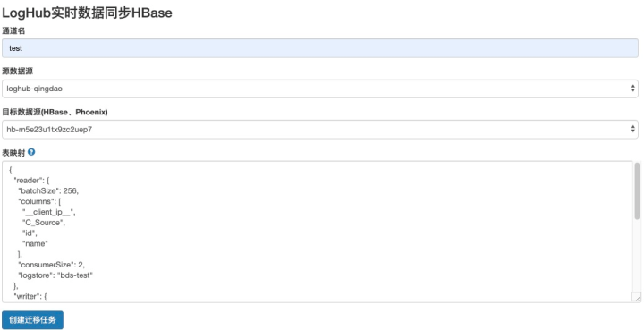Place the cursor on the "batchSize": 256 line
The height and width of the screenshot is (330, 644).
[48, 190]
